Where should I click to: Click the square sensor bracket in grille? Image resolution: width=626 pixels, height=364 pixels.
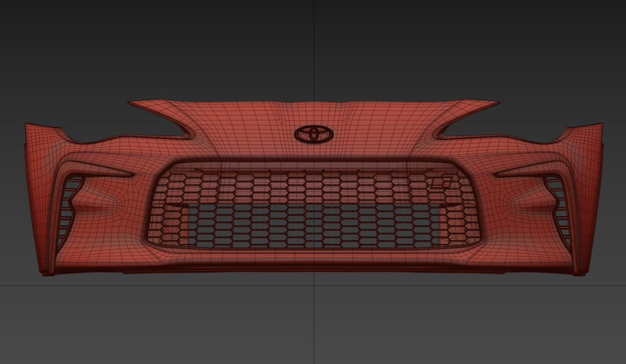point(441,182)
